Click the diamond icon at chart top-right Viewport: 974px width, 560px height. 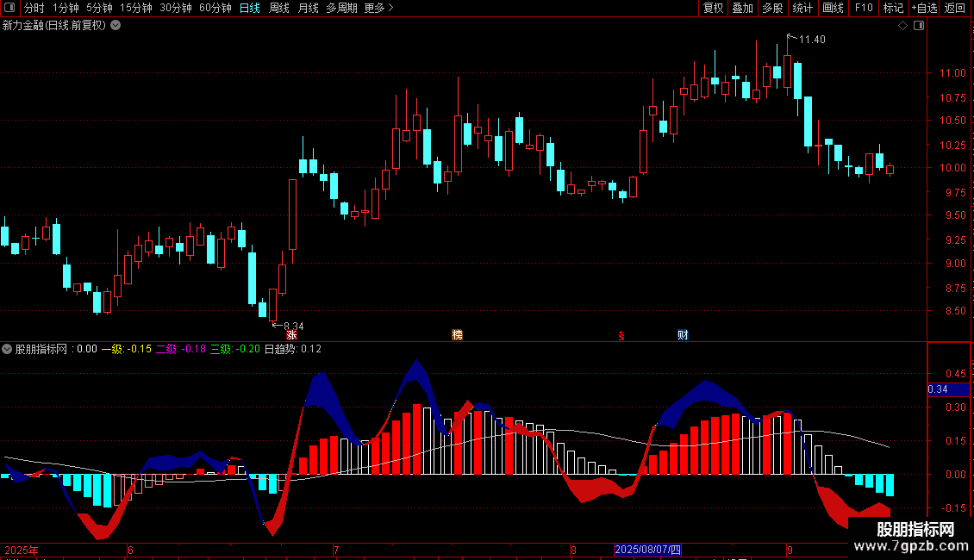click(902, 26)
